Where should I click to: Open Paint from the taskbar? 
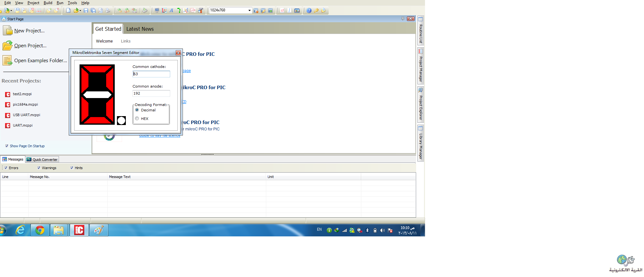click(x=99, y=230)
